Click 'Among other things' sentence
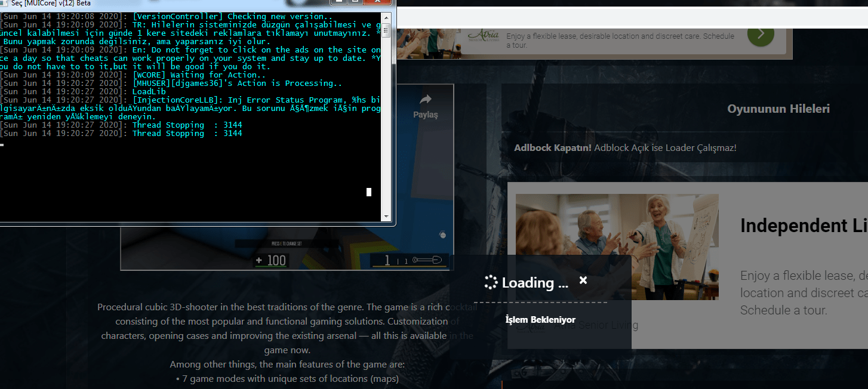This screenshot has width=868, height=389. coord(287,364)
